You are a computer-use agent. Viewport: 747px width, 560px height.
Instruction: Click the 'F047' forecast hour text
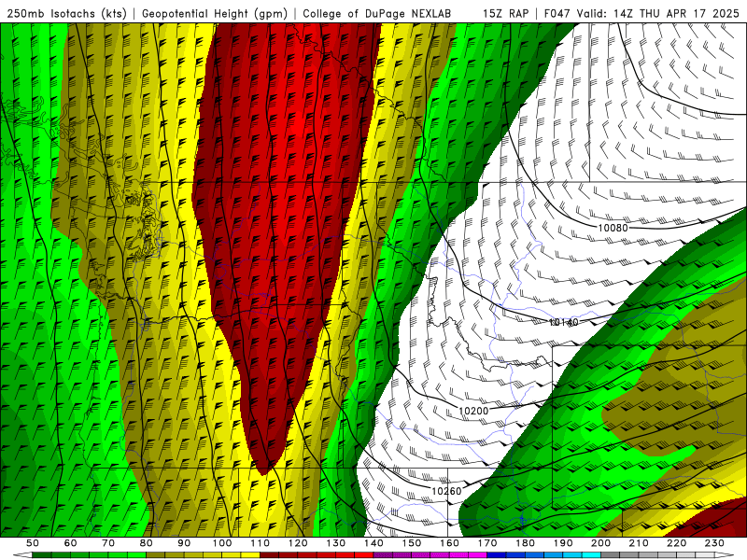tap(557, 13)
